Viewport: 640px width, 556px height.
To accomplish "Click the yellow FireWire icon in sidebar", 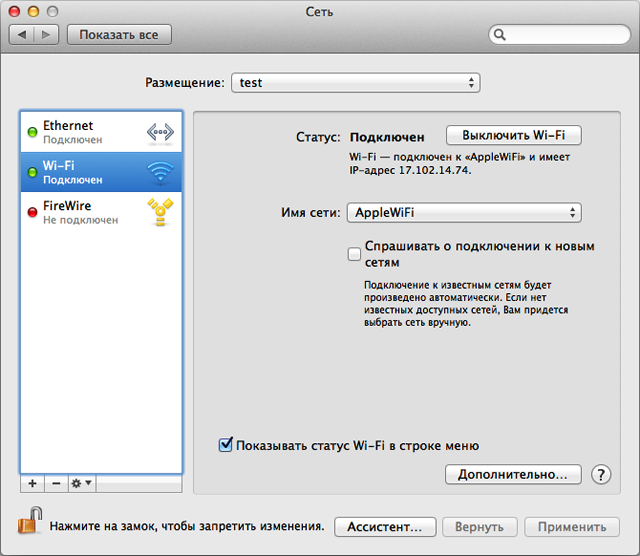I will (160, 211).
